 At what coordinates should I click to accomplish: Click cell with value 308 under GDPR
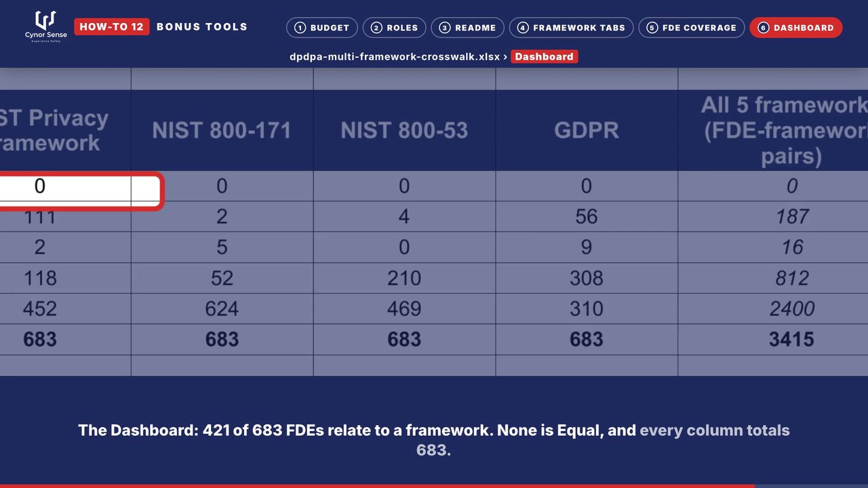pos(587,278)
